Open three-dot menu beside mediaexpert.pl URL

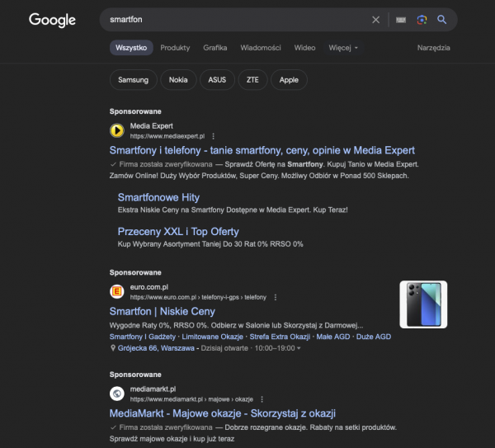pyautogui.click(x=214, y=136)
